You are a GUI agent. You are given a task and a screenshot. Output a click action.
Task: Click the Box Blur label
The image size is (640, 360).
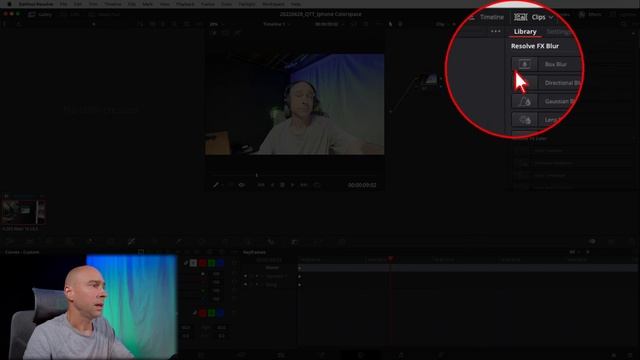point(556,64)
